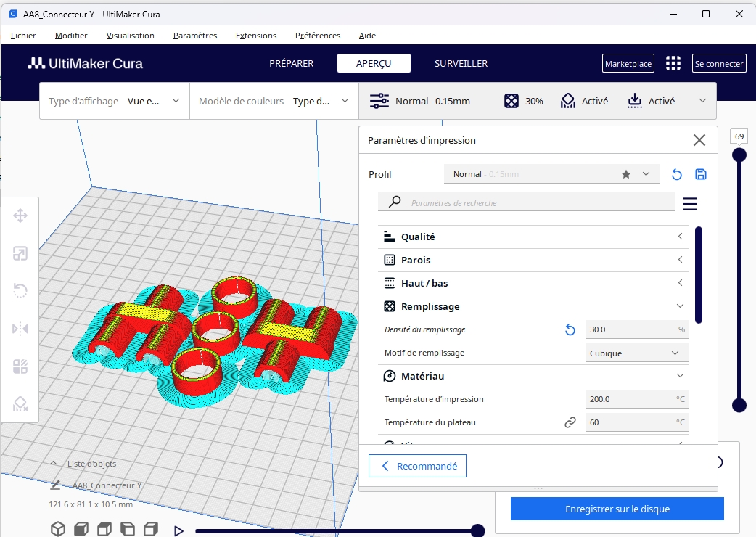Image resolution: width=756 pixels, height=537 pixels.
Task: Click the Recommandé button
Action: coord(417,466)
